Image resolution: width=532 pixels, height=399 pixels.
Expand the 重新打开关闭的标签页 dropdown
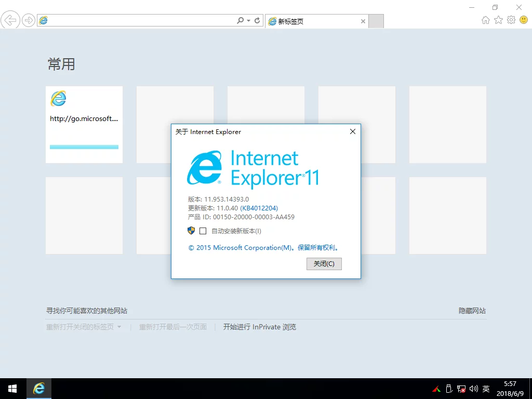tap(119, 327)
